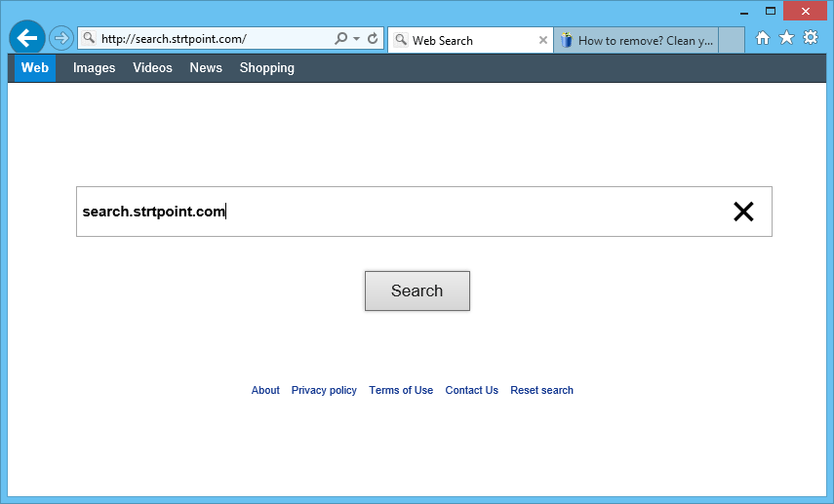The height and width of the screenshot is (504, 834).
Task: Close the Web Search tab
Action: tap(543, 40)
